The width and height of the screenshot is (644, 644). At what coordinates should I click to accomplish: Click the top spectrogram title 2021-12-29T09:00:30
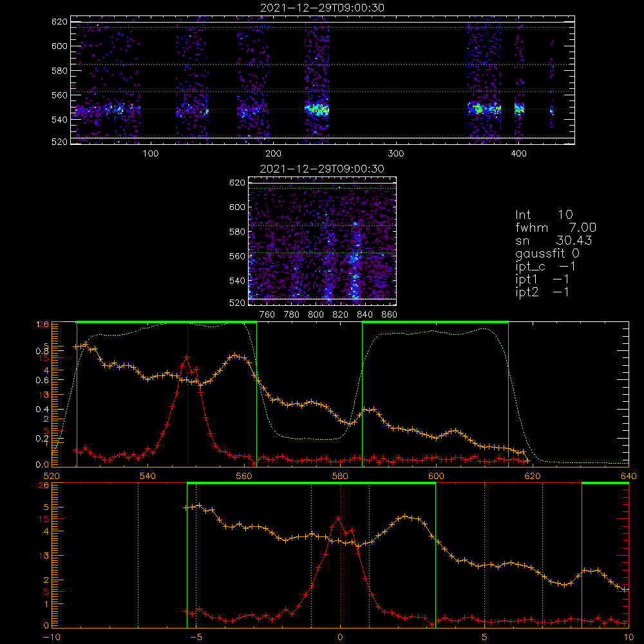pos(322,8)
